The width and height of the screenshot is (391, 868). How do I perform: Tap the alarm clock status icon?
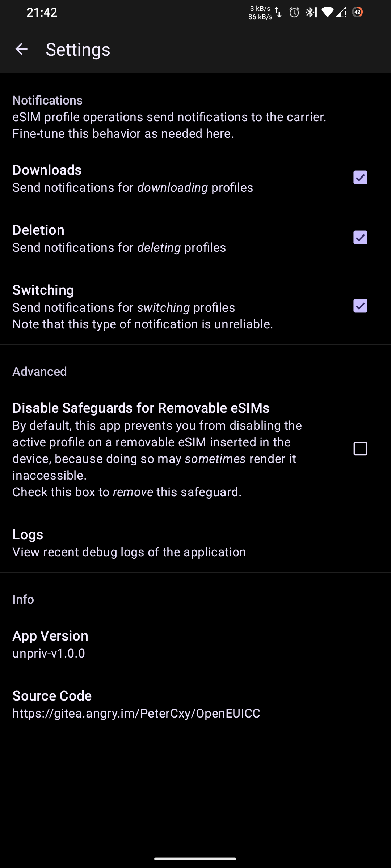coord(294,13)
